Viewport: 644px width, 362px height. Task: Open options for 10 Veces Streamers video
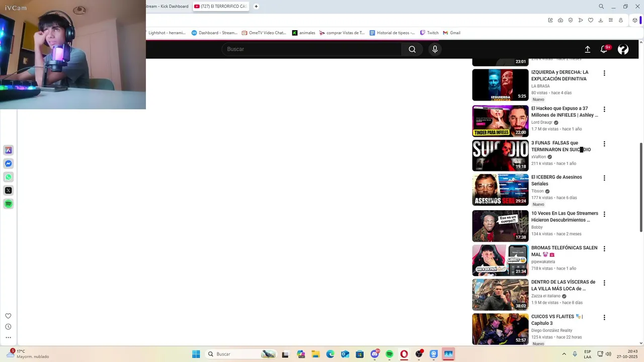pos(604,215)
